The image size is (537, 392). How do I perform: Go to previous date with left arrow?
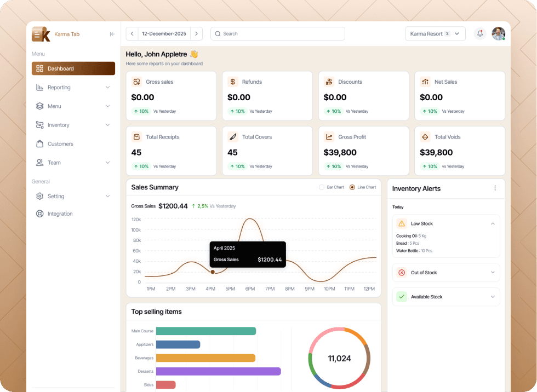[x=132, y=33]
